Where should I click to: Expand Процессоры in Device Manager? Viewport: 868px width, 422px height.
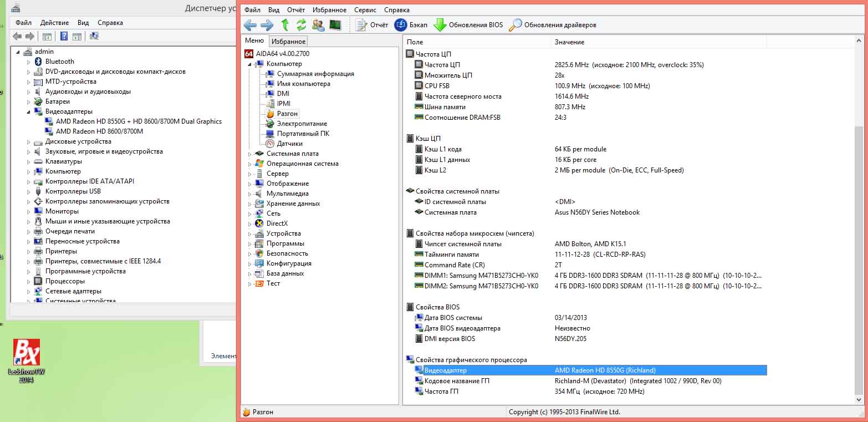(29, 281)
